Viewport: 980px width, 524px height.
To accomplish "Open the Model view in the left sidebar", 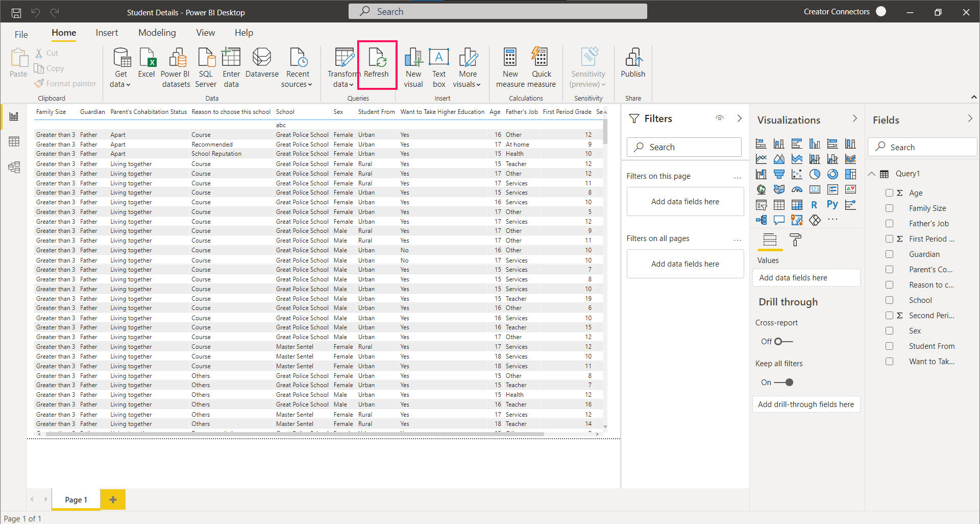I will [14, 167].
